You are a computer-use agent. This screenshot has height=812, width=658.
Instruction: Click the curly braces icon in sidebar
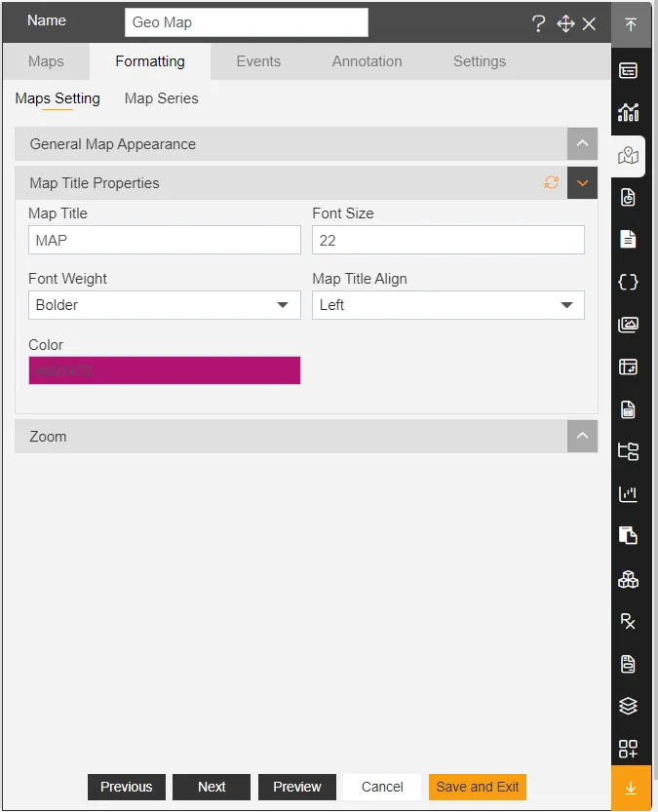[x=629, y=282]
